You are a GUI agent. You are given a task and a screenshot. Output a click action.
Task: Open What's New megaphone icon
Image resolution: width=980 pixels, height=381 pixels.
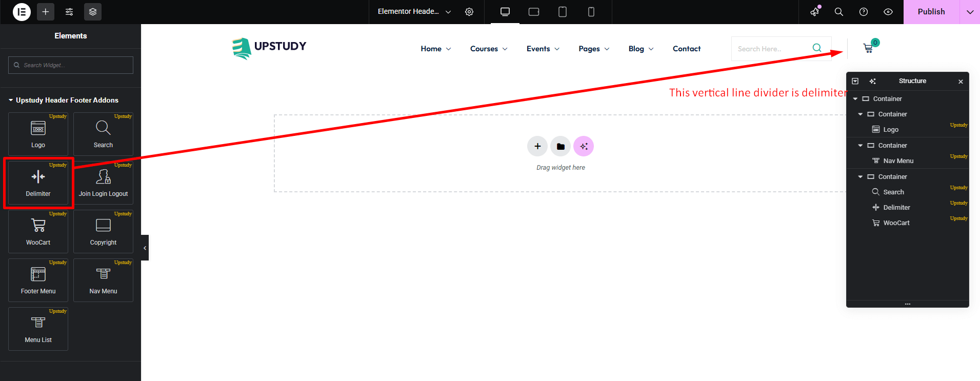815,12
